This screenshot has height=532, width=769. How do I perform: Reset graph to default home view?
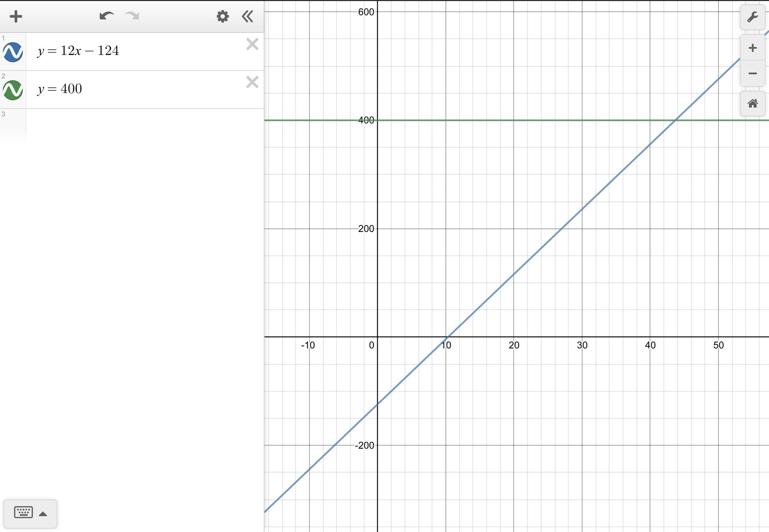pos(752,104)
